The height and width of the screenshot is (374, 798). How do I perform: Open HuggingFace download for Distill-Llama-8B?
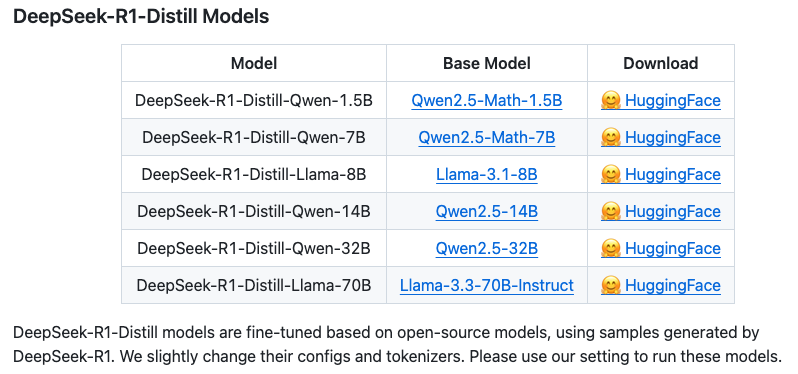(x=673, y=175)
